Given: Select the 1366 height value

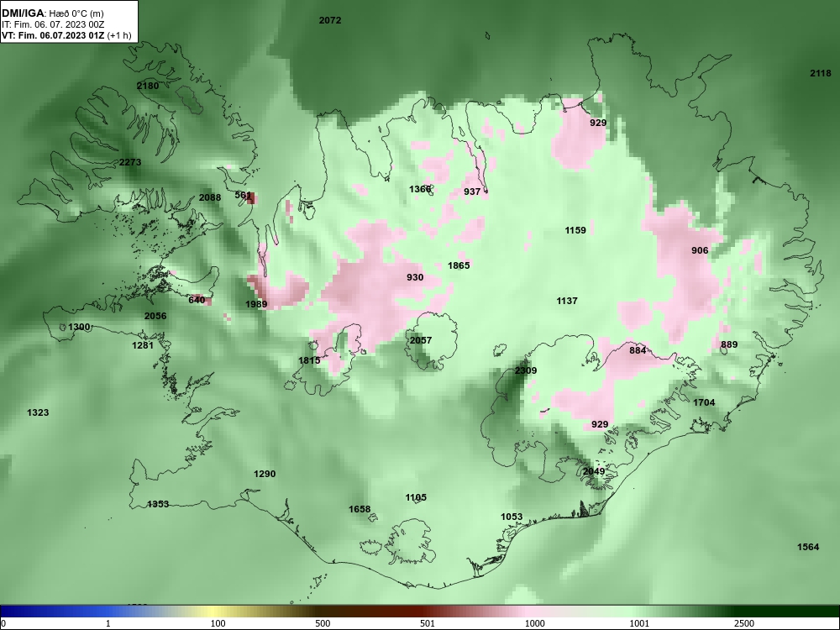Looking at the screenshot, I should [420, 189].
